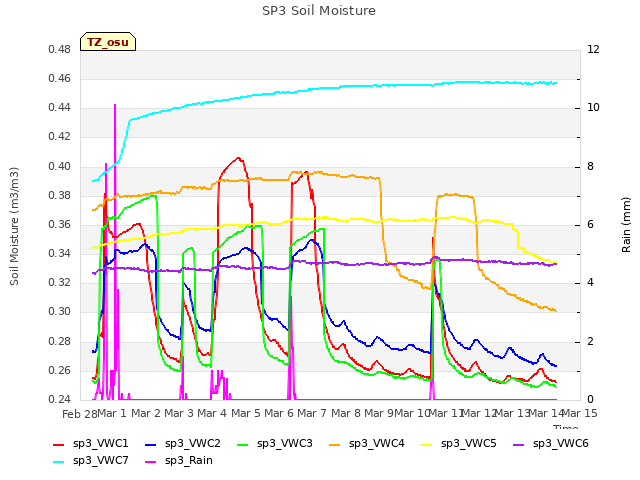Click the 10 rain axis tick label
This screenshot has height=480, width=640.
(593, 108)
